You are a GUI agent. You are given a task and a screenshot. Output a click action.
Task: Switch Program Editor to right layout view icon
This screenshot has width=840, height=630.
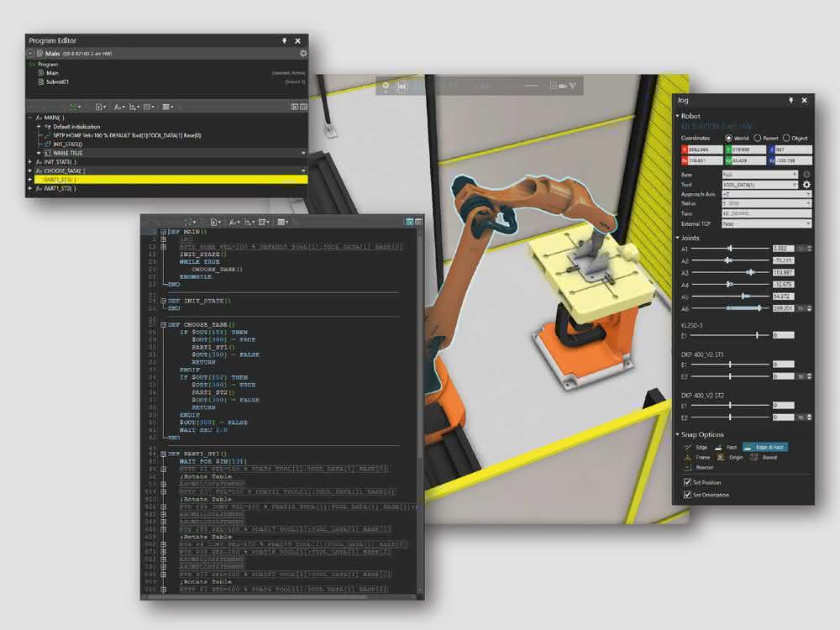pos(304,108)
